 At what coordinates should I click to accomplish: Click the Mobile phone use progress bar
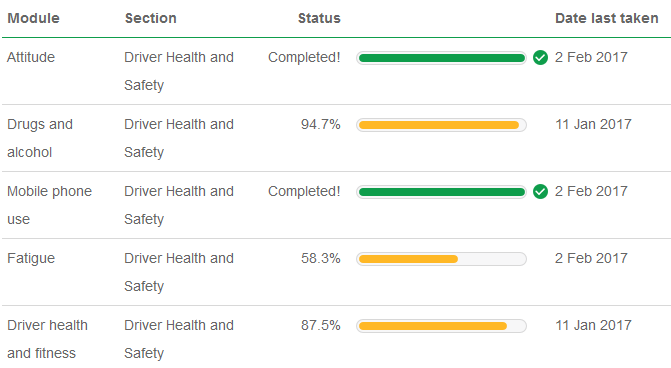click(441, 192)
